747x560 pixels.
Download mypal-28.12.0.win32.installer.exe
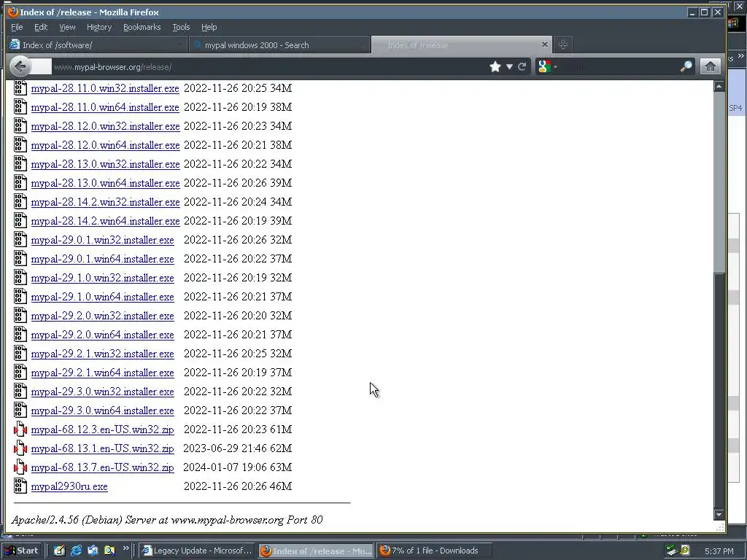coord(105,126)
